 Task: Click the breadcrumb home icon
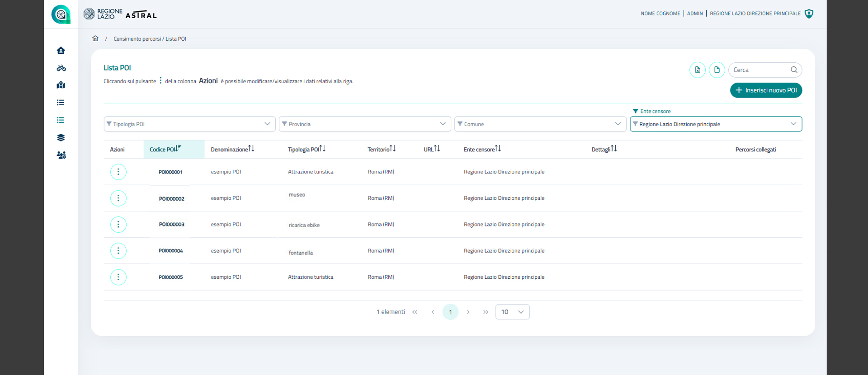(x=95, y=39)
